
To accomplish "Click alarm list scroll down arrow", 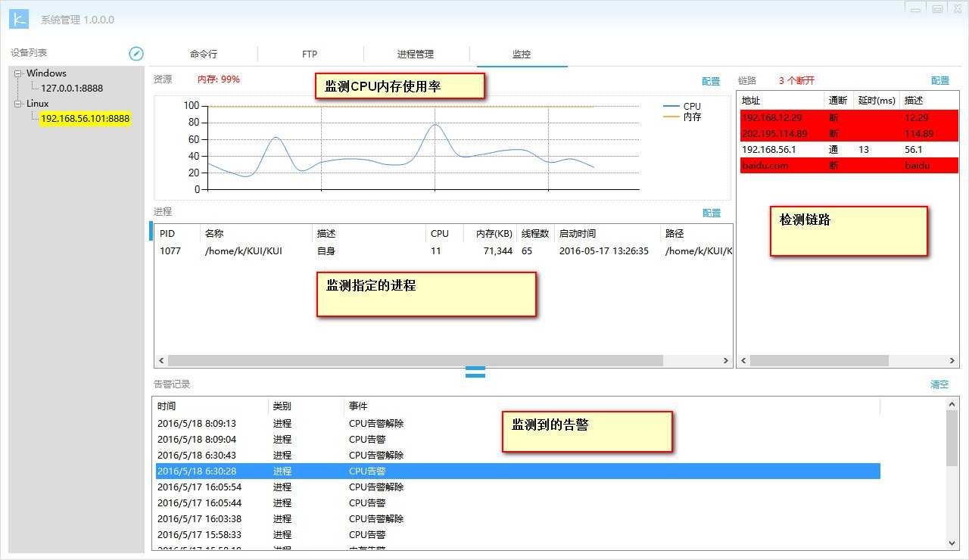I will (952, 543).
